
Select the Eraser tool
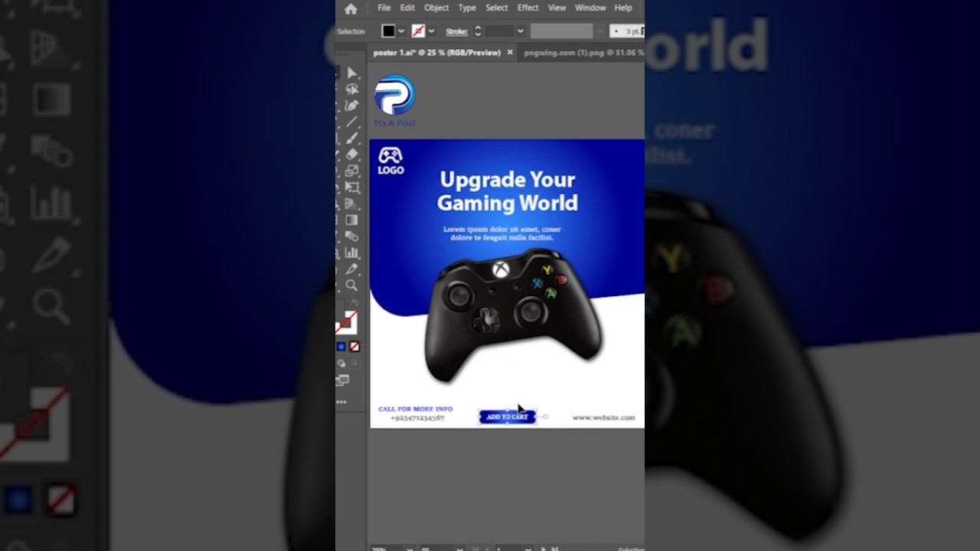pos(352,155)
